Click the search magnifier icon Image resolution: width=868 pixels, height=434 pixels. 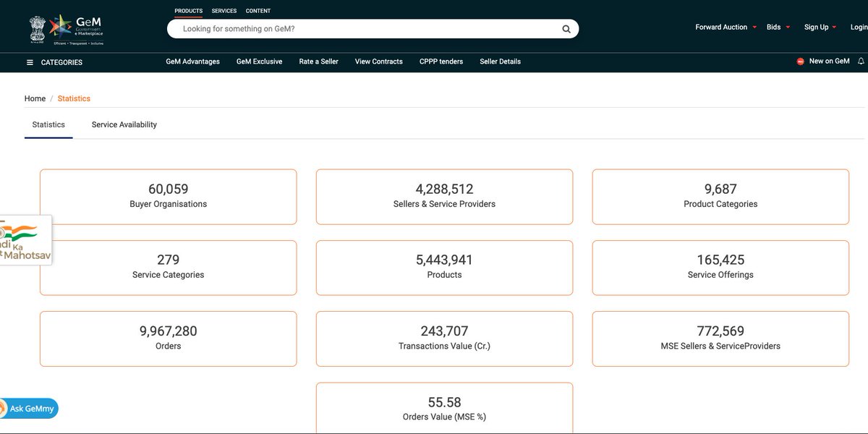(x=567, y=30)
